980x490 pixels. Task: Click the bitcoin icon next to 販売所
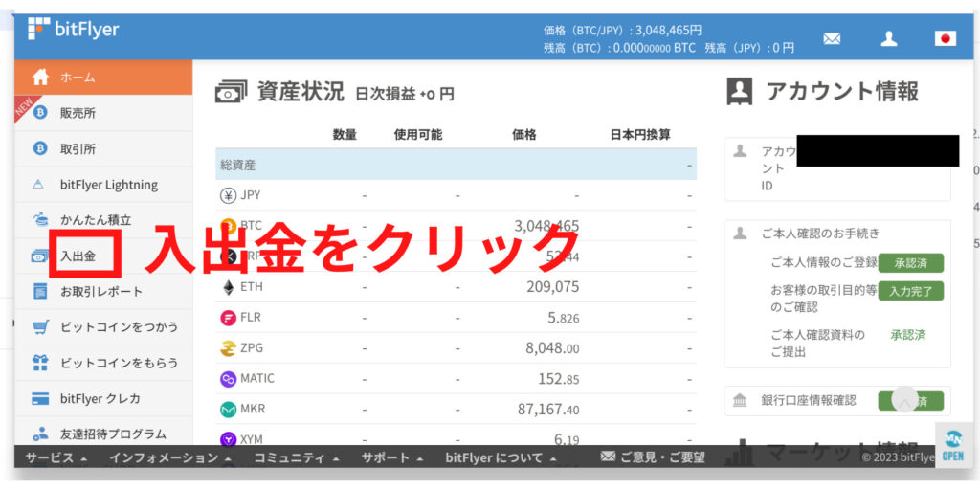pyautogui.click(x=40, y=113)
